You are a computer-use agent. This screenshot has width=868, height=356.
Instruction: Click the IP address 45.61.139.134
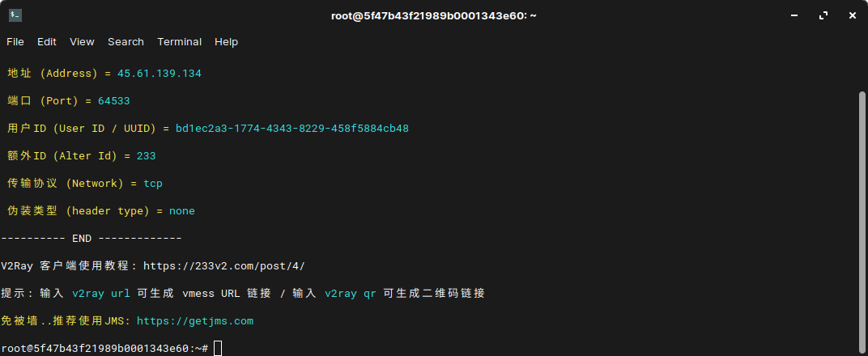[160, 74]
